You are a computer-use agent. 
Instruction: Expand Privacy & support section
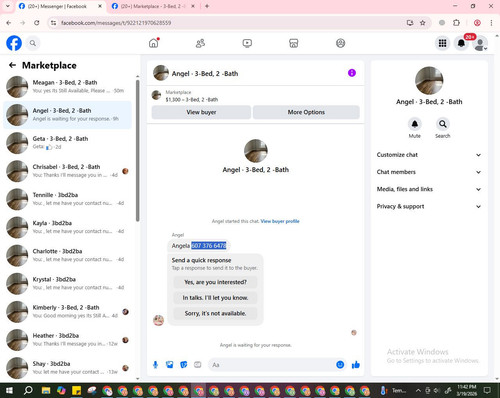tap(429, 206)
